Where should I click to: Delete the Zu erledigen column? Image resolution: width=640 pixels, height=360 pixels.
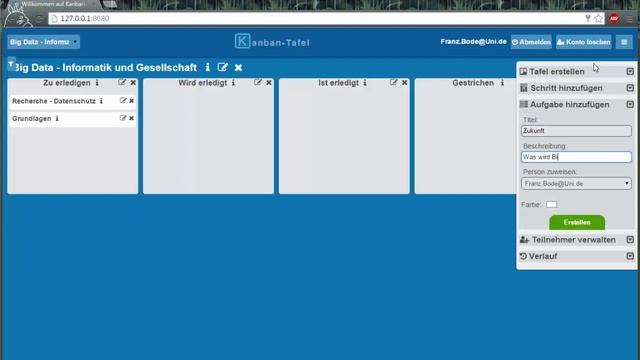point(133,82)
